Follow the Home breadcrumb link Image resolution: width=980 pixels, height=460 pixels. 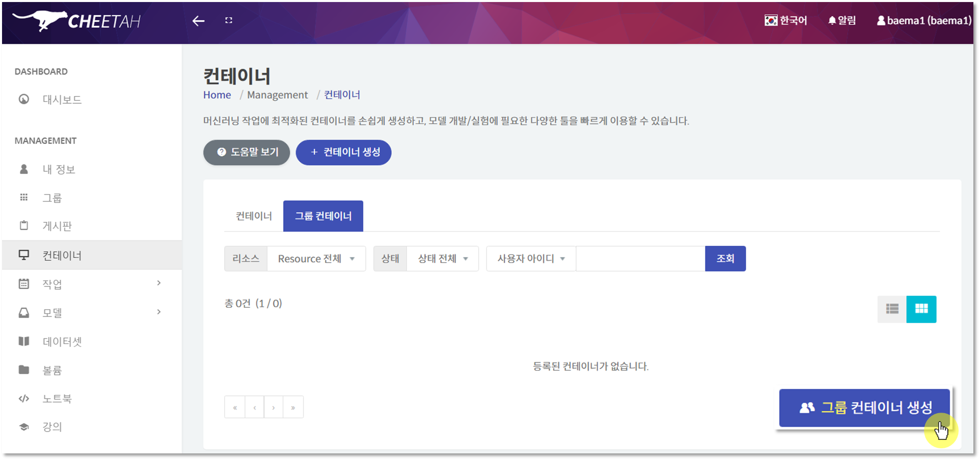[x=217, y=95]
